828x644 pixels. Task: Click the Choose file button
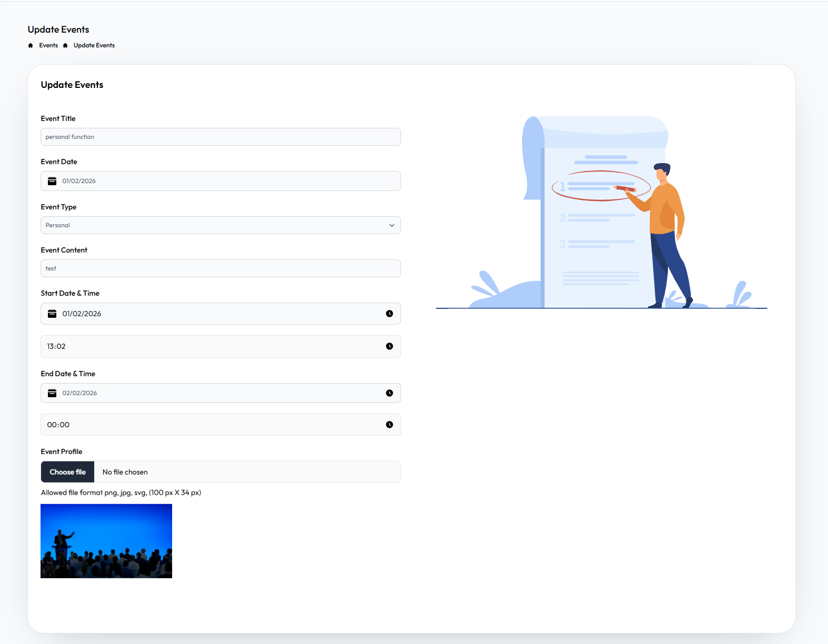67,472
